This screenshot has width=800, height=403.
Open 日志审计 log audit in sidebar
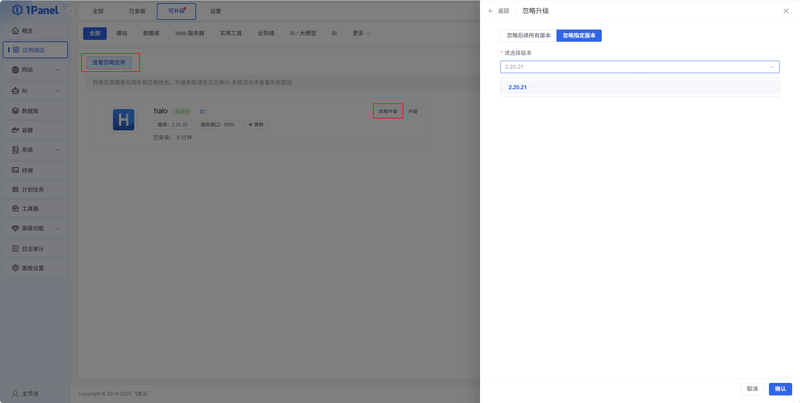click(x=35, y=249)
